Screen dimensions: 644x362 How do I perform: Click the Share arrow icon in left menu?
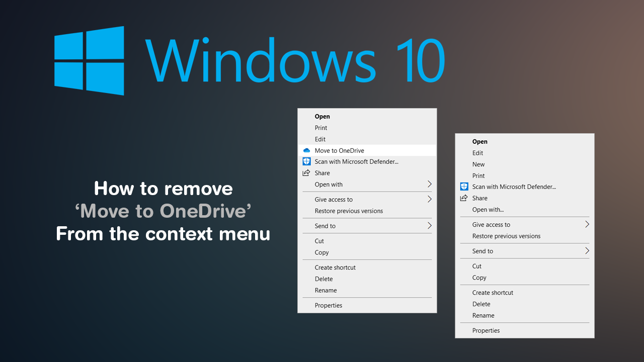(x=306, y=173)
